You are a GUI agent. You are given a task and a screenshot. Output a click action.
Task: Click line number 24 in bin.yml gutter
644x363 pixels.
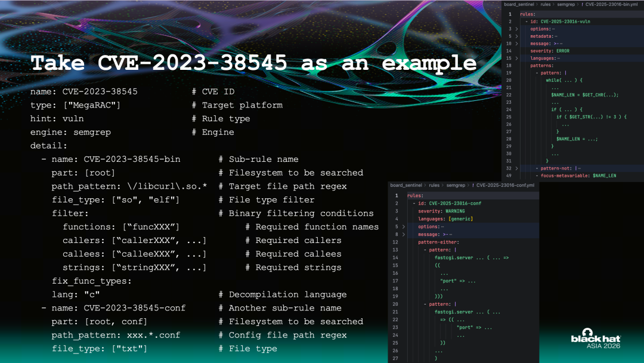point(509,110)
